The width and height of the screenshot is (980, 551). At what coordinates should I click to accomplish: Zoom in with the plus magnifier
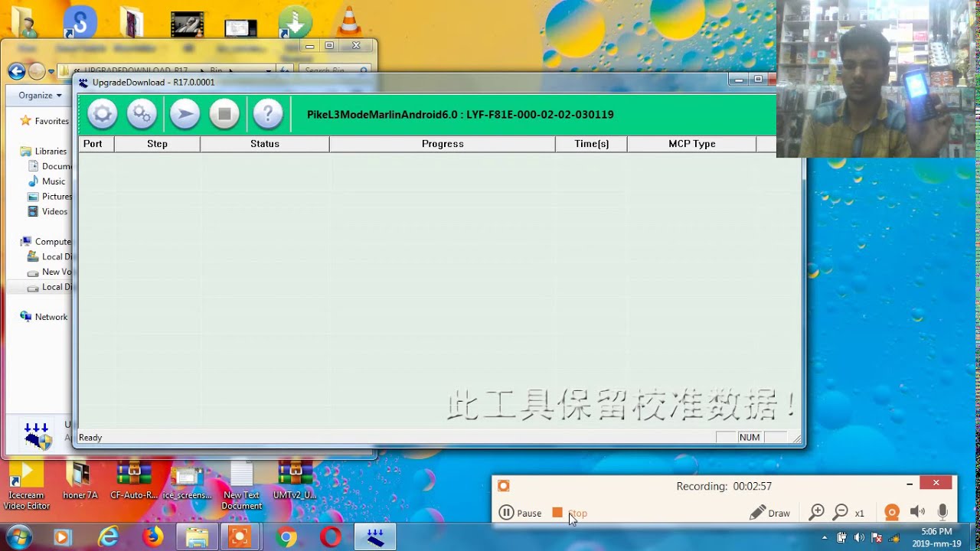pyautogui.click(x=817, y=513)
